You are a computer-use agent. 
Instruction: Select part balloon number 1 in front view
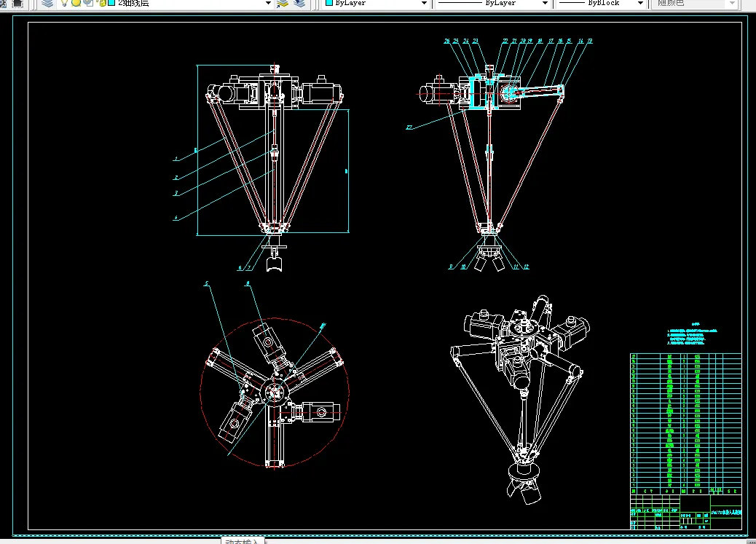(x=176, y=158)
